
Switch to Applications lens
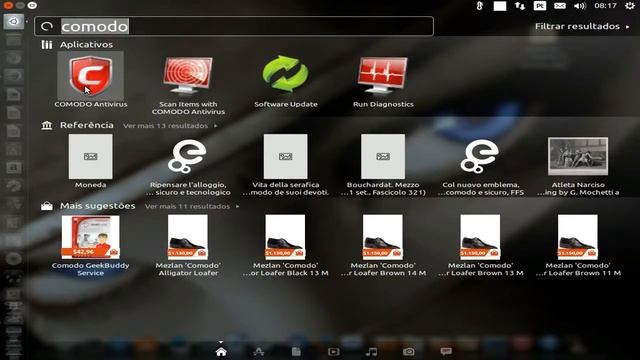tap(259, 351)
